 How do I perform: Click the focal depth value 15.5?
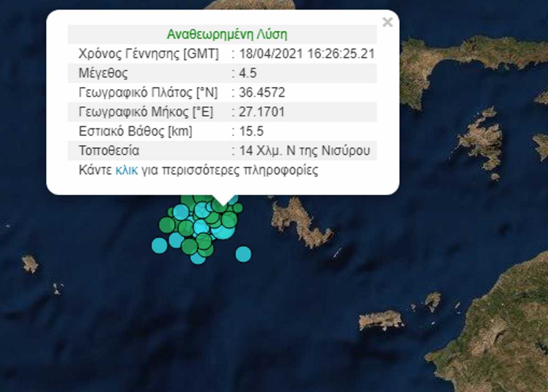(251, 132)
